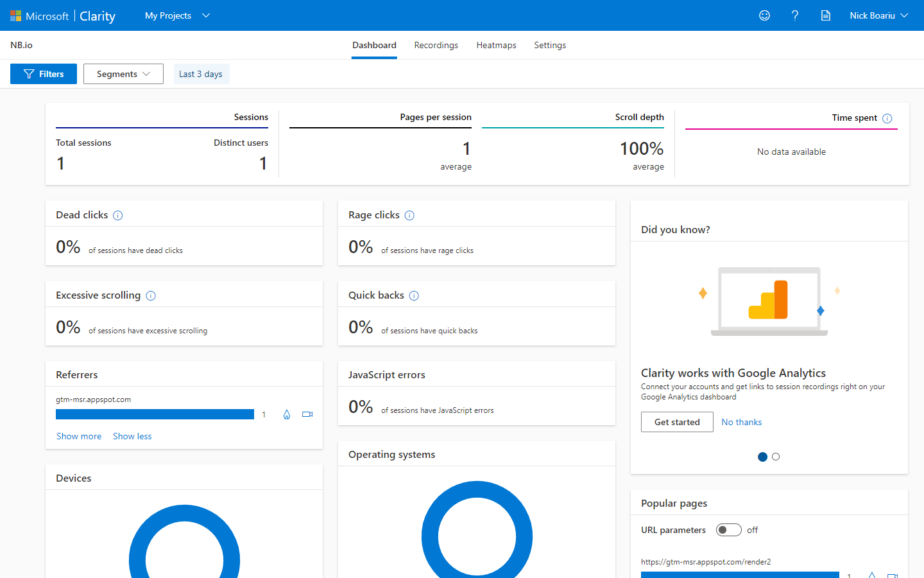Viewport: 924px width, 578px height.
Task: Click the smiley feedback icon
Action: point(764,15)
